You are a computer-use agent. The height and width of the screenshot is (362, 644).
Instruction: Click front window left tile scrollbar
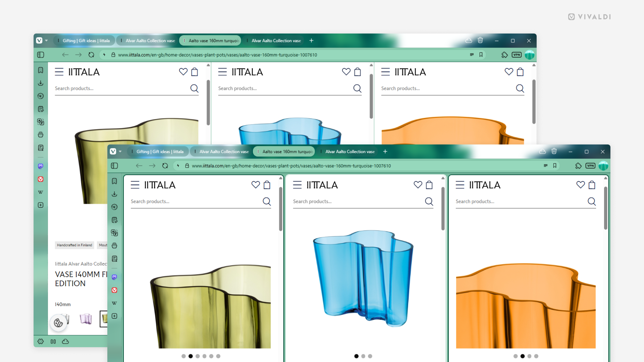pos(280,209)
